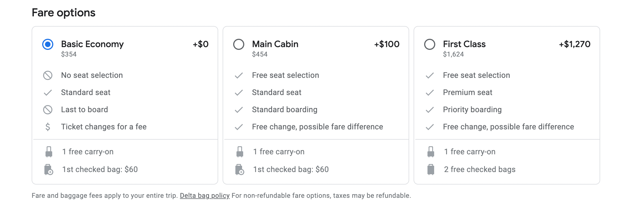Click Main Cabin carry-on luggage icon
This screenshot has height=210, width=644.
click(240, 152)
